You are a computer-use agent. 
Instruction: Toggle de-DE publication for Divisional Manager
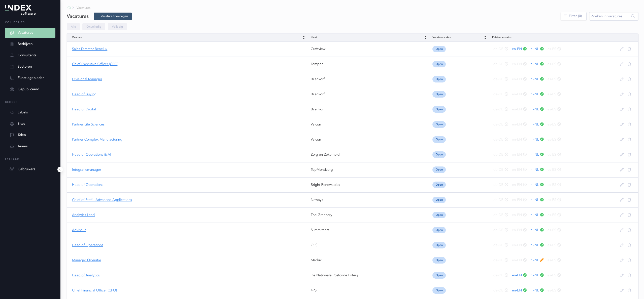pyautogui.click(x=500, y=79)
